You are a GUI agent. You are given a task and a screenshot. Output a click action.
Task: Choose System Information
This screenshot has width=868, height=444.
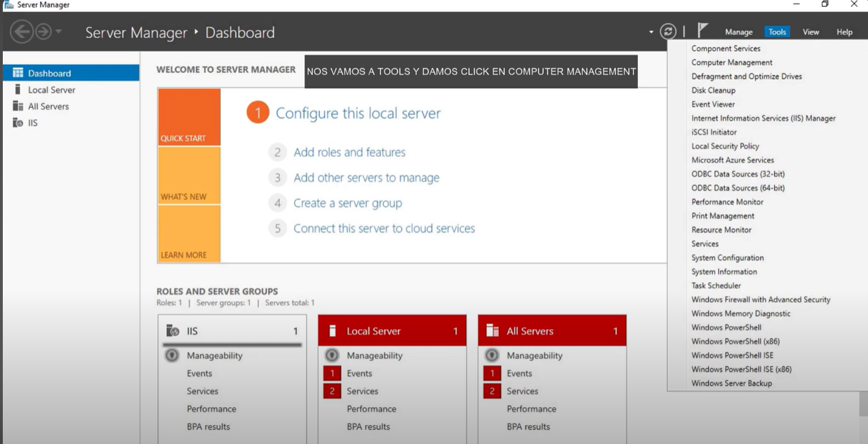point(724,271)
